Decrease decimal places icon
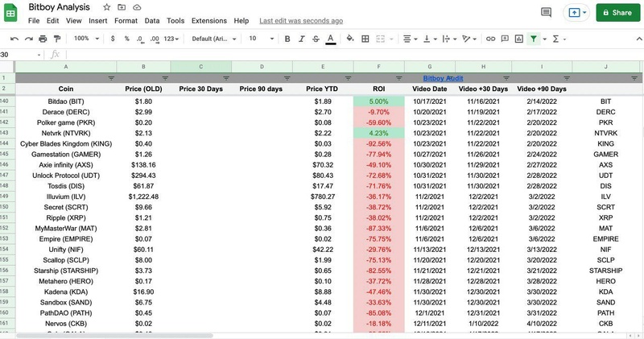Viewport: 644px width, 339px height. click(140, 39)
